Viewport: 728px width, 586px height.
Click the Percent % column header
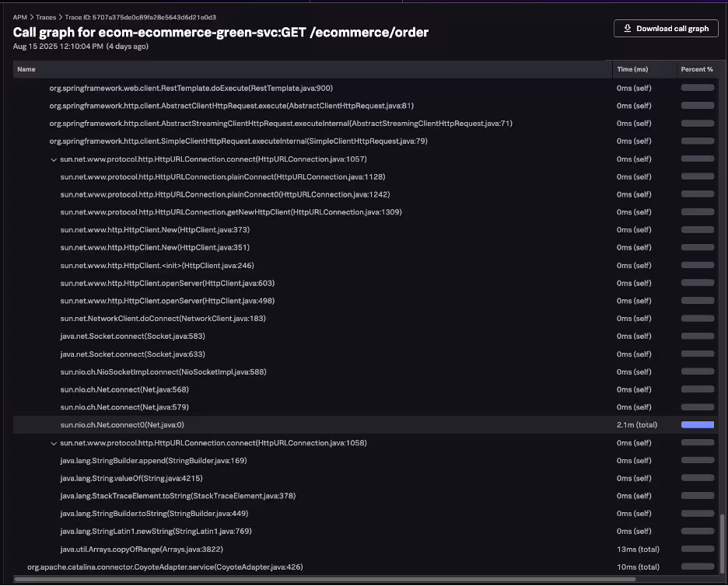(x=697, y=69)
